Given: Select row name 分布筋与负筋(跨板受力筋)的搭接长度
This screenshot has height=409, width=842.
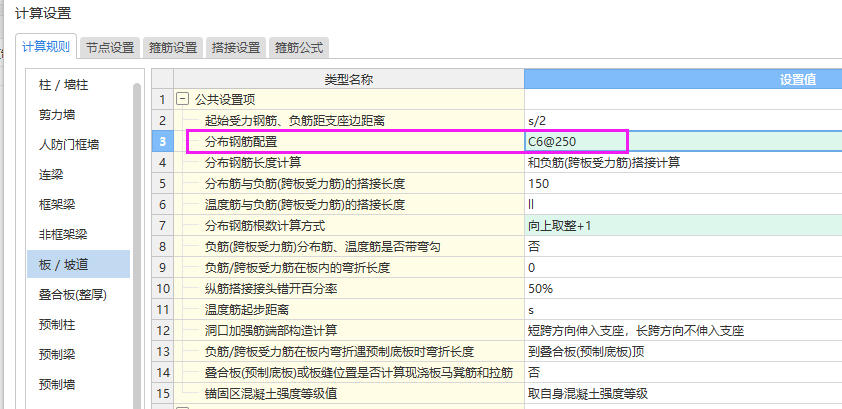Looking at the screenshot, I should point(304,184).
